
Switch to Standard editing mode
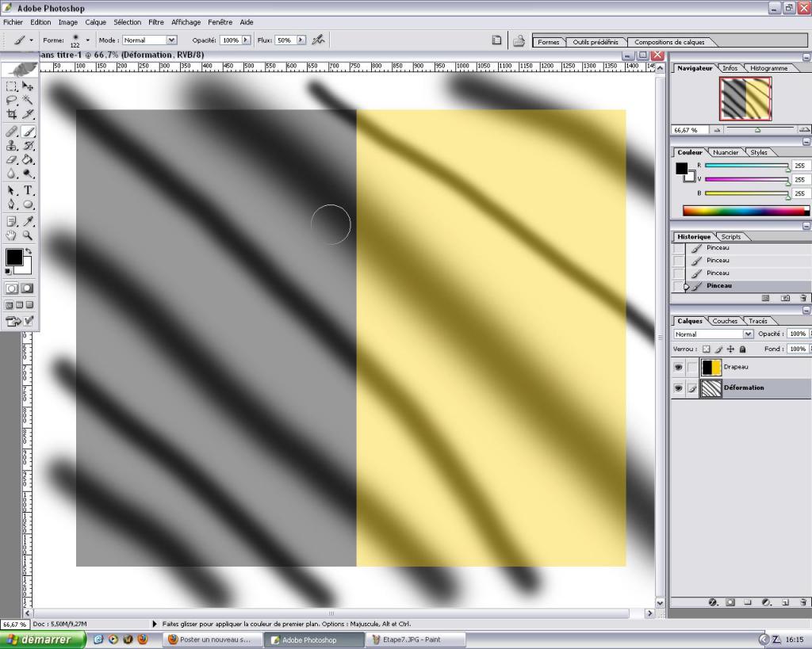(x=11, y=288)
